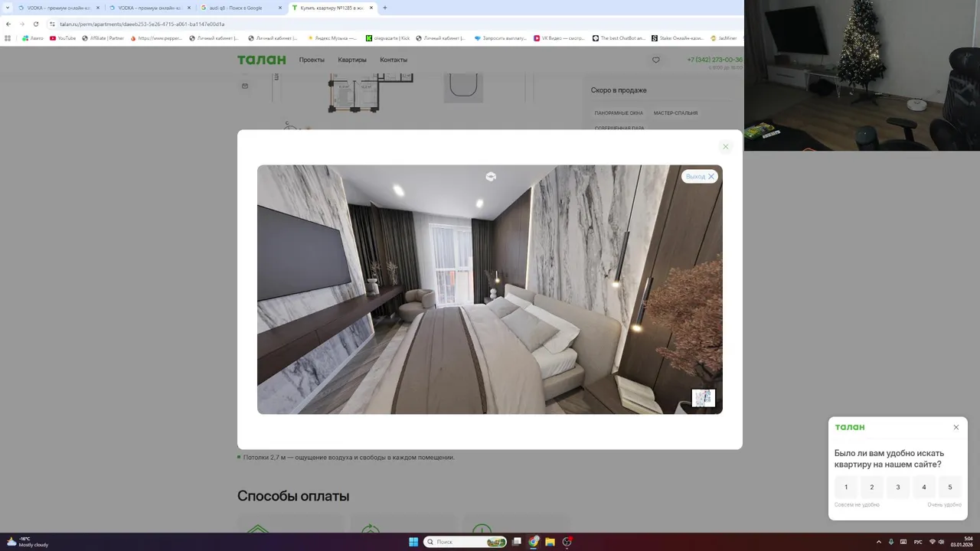Close the first VODKA tab
Image resolution: width=980 pixels, height=551 pixels.
coord(98,8)
